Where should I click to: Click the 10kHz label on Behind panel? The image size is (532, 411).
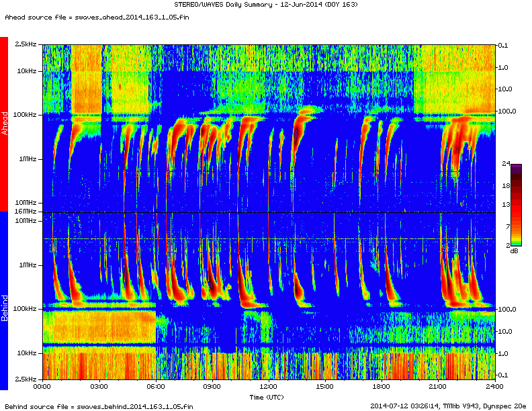[x=27, y=353]
